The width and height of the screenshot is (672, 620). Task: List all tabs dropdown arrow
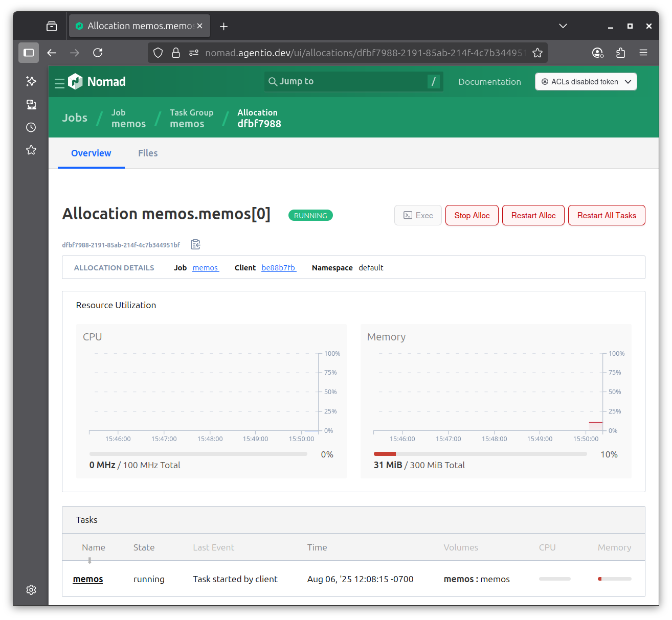(563, 26)
